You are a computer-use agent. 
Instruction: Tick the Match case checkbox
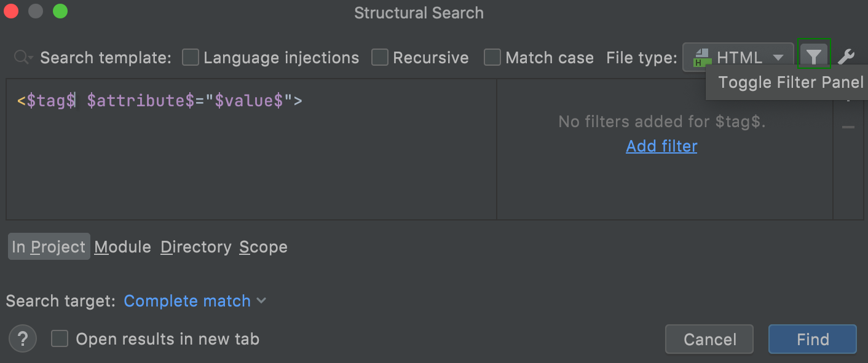pos(492,58)
